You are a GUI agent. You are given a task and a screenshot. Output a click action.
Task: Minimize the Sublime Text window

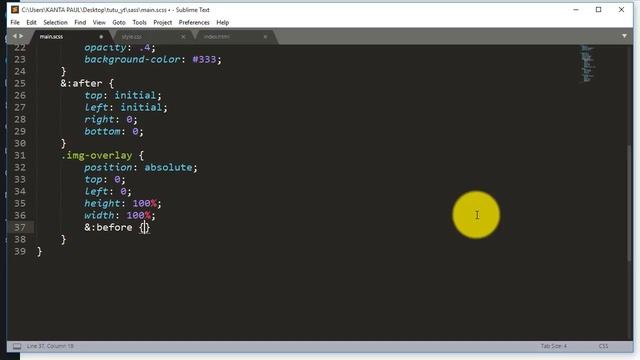(x=576, y=9)
